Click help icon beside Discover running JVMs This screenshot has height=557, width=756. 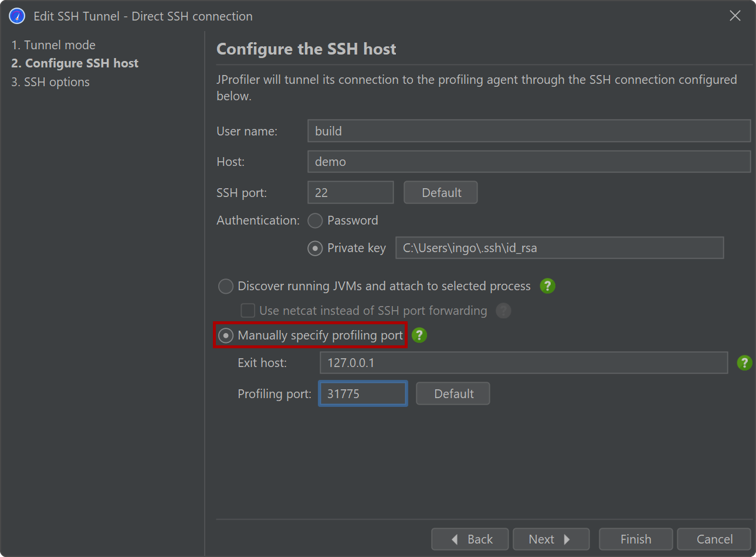547,286
